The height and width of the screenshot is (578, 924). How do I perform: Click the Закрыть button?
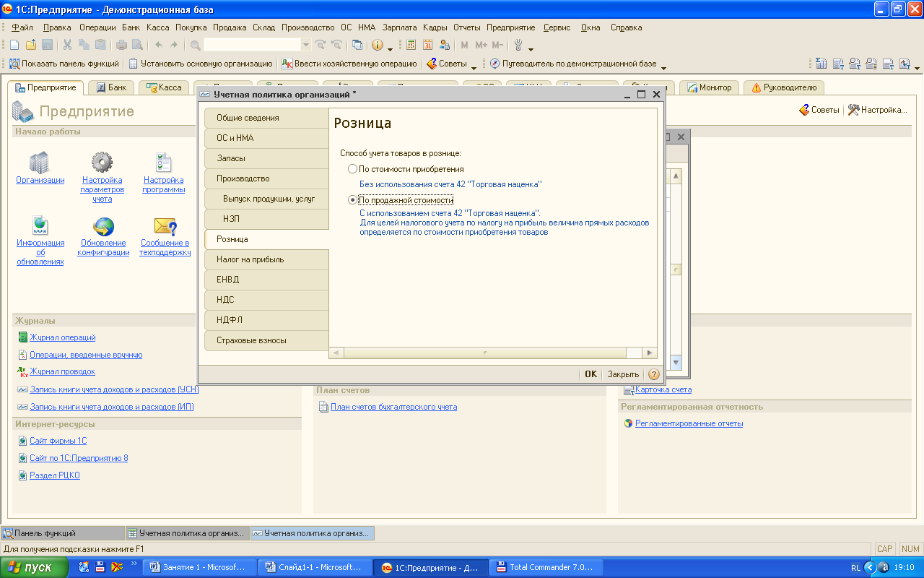623,374
